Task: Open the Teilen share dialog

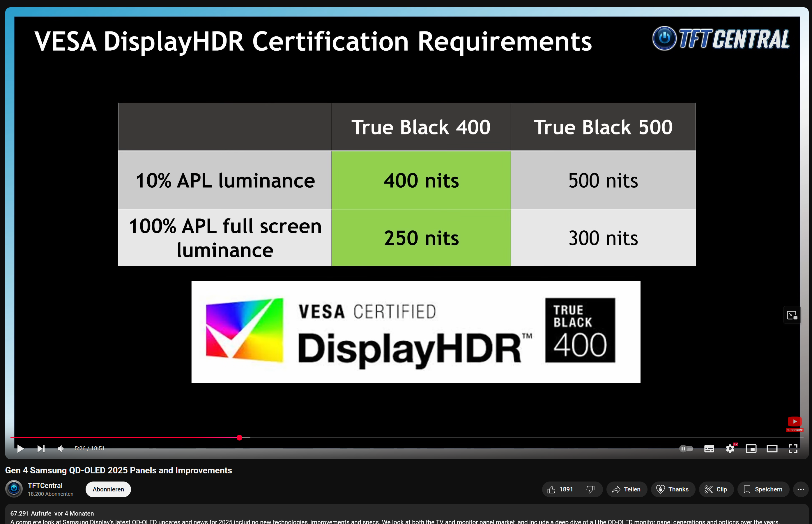Action: coord(627,489)
